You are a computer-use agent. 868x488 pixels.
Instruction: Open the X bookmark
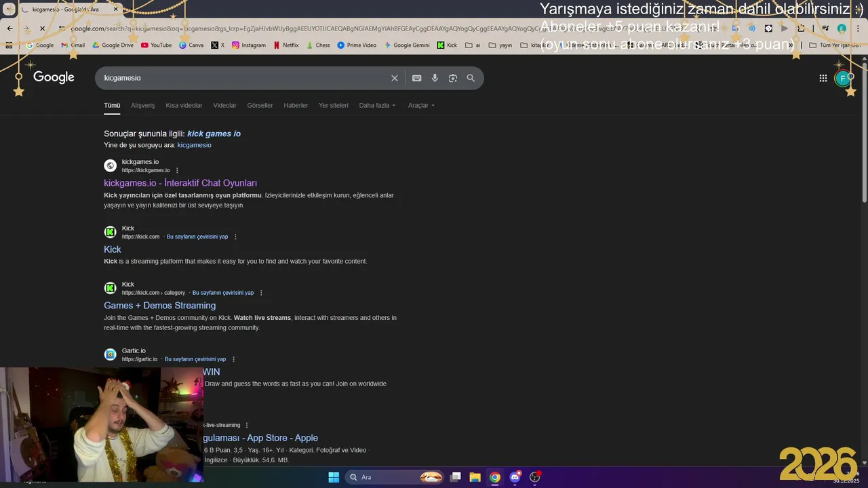(218, 45)
